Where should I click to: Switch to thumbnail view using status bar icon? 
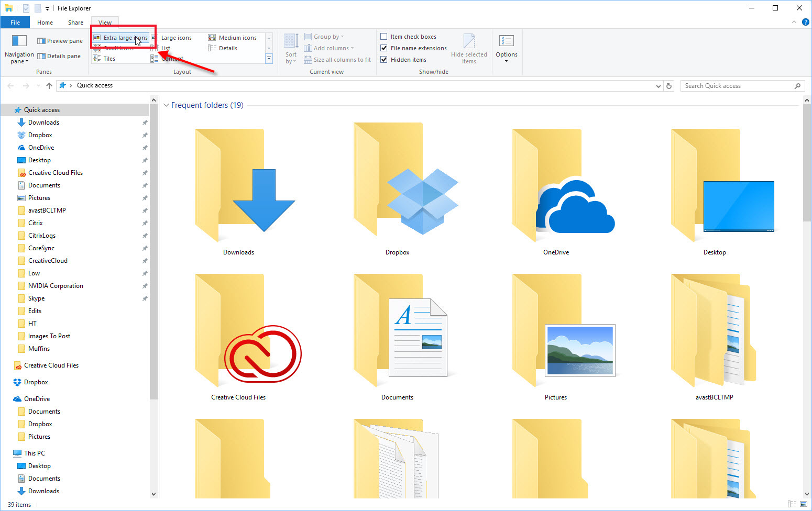click(803, 504)
